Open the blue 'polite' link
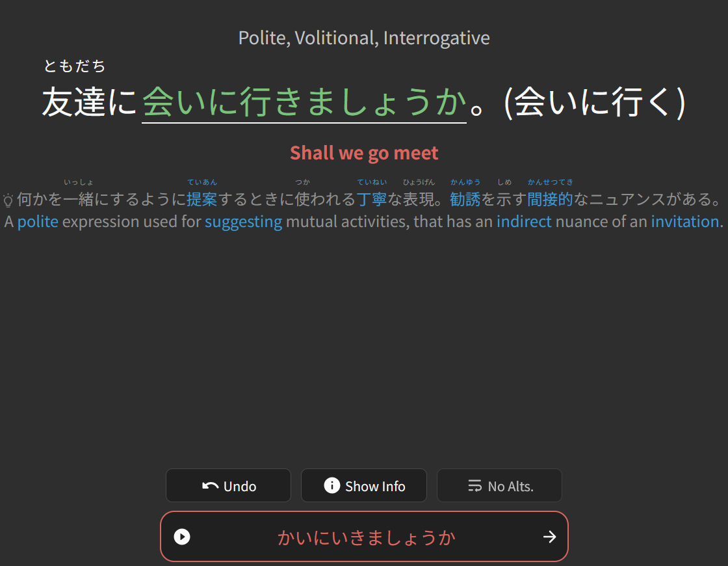The height and width of the screenshot is (566, 728). click(x=38, y=222)
